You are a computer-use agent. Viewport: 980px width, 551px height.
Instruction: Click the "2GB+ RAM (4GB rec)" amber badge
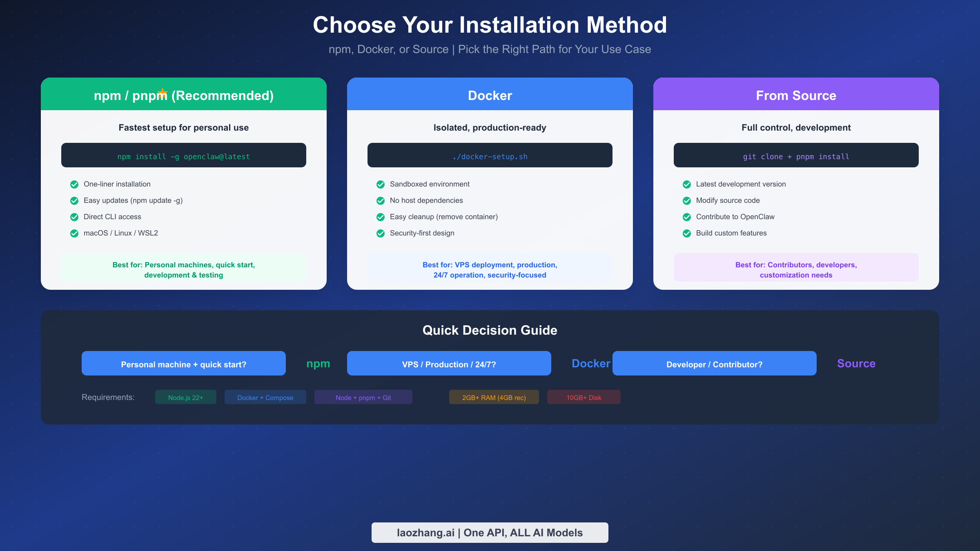click(x=494, y=397)
